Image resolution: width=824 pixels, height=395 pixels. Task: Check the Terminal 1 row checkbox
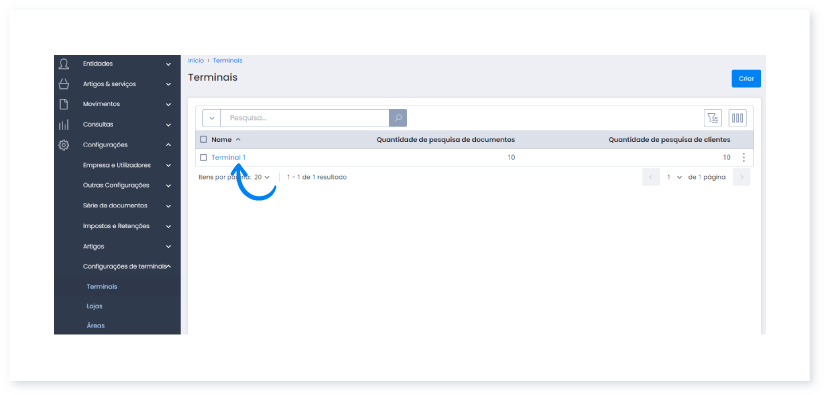pos(204,158)
